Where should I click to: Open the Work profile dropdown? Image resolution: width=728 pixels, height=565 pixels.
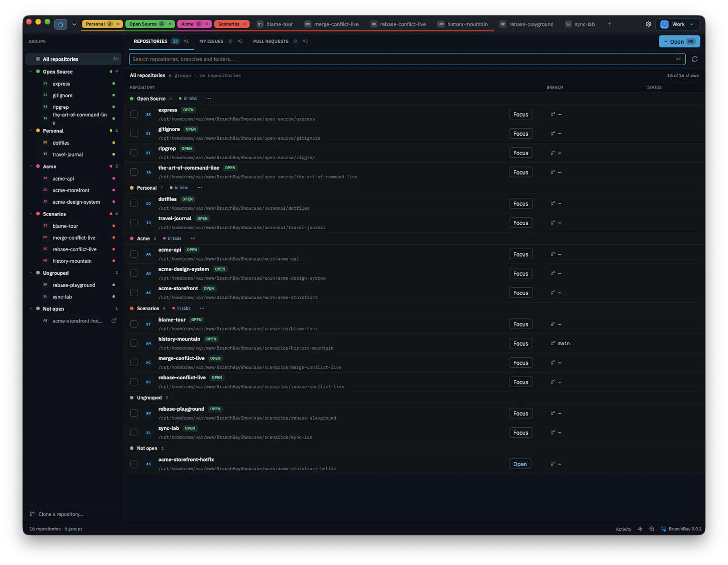pos(677,24)
